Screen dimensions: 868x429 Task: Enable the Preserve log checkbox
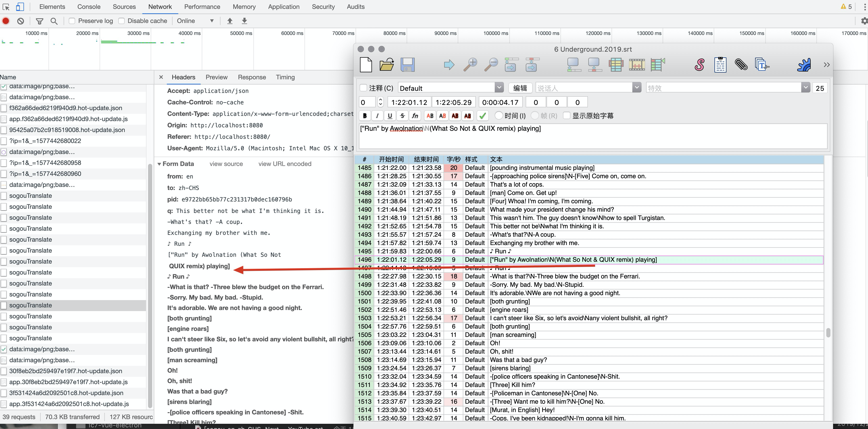pos(72,21)
